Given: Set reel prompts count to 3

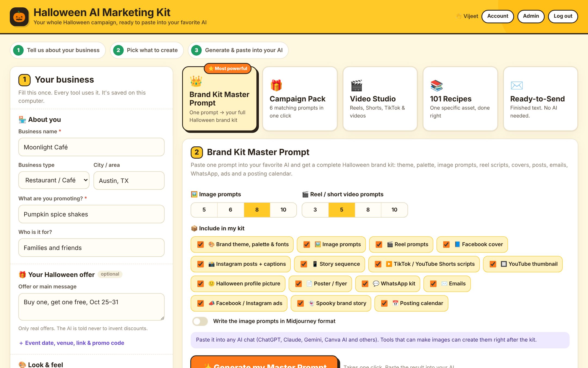Looking at the screenshot, I should click(315, 210).
